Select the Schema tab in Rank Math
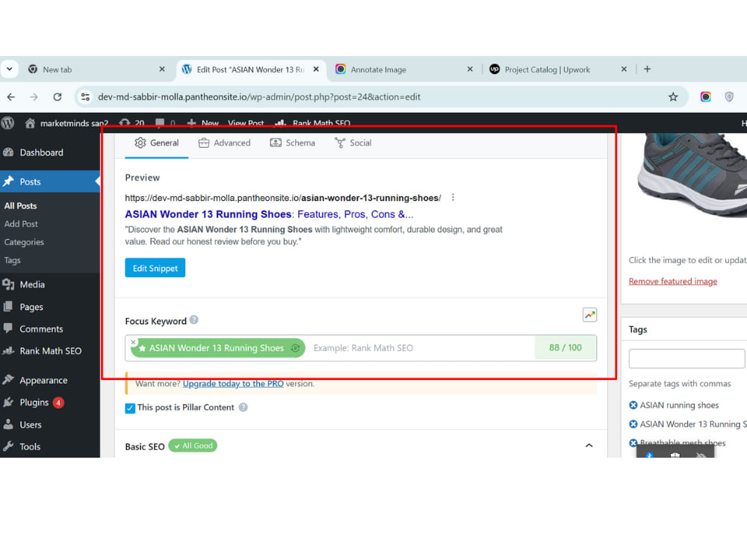This screenshot has height=560, width=747. 293,143
